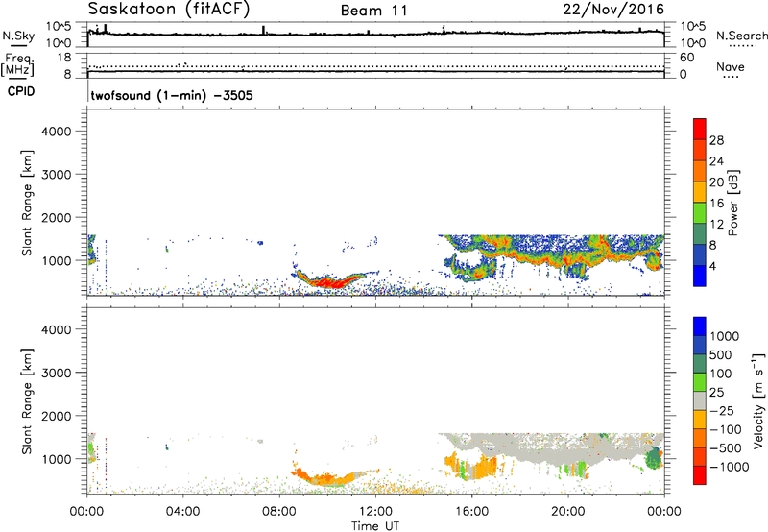768x532 pixels.
Task: Select 'twofsound (1-min) -3505' mode text
Action: (x=172, y=95)
